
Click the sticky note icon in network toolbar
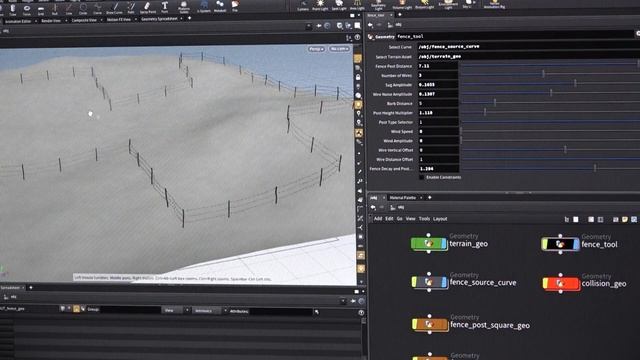point(624,219)
